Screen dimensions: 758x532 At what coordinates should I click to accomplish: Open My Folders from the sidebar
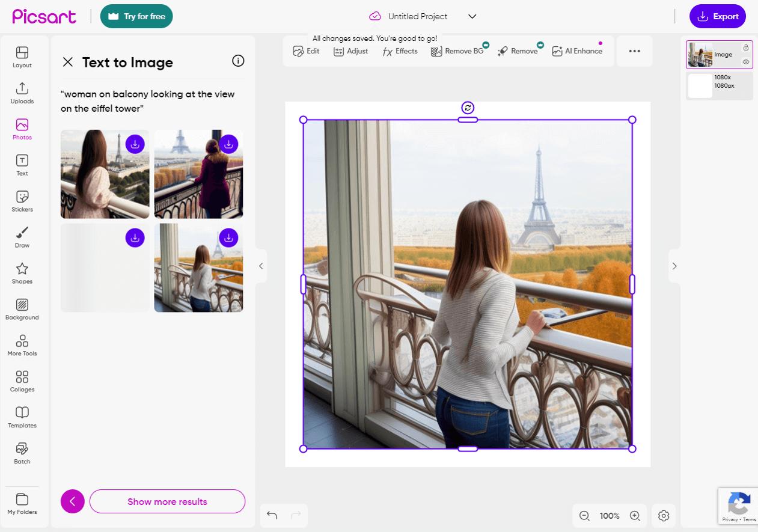coord(22,504)
